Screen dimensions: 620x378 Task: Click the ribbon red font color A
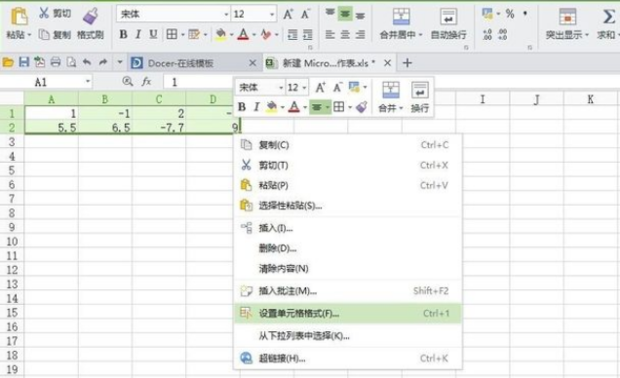tap(243, 34)
